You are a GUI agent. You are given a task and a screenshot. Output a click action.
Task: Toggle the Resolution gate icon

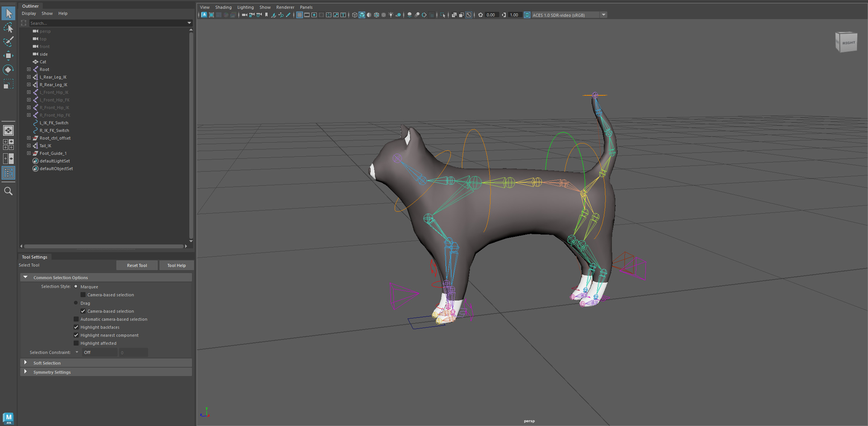pyautogui.click(x=314, y=15)
